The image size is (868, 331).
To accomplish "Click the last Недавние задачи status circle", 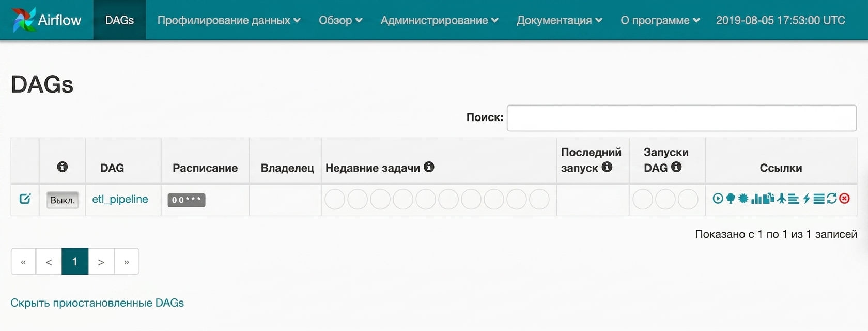I will (x=539, y=199).
